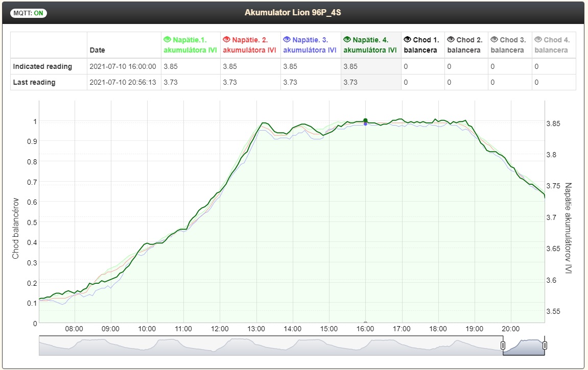This screenshot has height=370, width=588.
Task: Click the Chod 3 balancera eye icon
Action: click(x=494, y=39)
